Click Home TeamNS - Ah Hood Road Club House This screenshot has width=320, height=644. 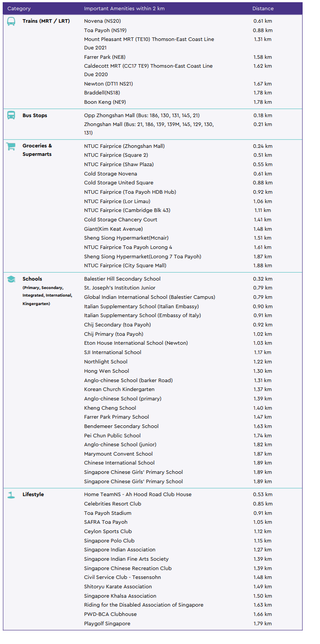[x=138, y=494]
